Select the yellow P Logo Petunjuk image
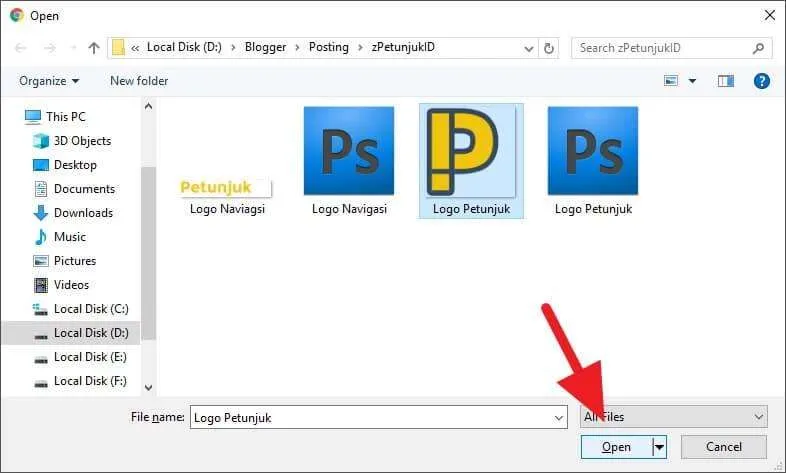 tap(471, 161)
